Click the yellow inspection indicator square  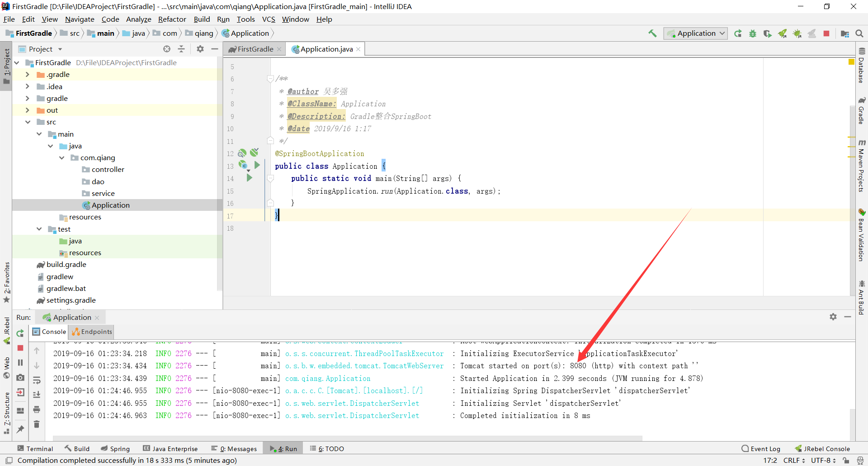point(851,62)
